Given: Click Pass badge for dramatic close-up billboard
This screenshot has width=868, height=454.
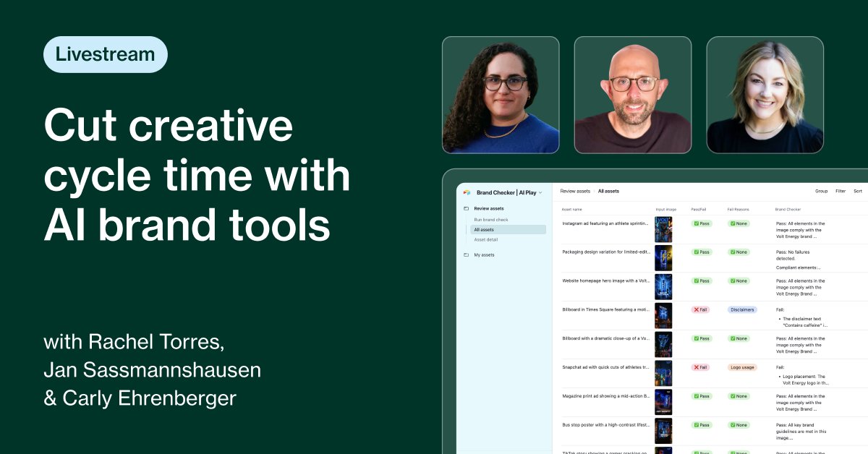Looking at the screenshot, I should (x=702, y=338).
